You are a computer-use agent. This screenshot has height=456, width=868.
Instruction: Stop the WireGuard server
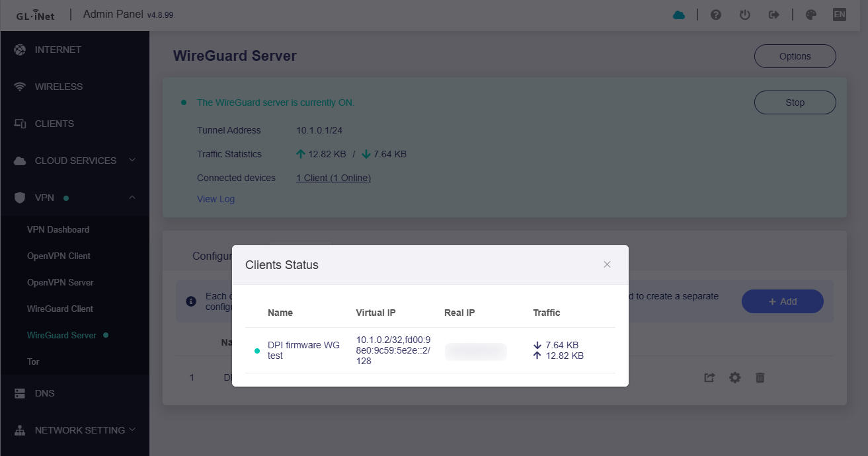point(795,102)
